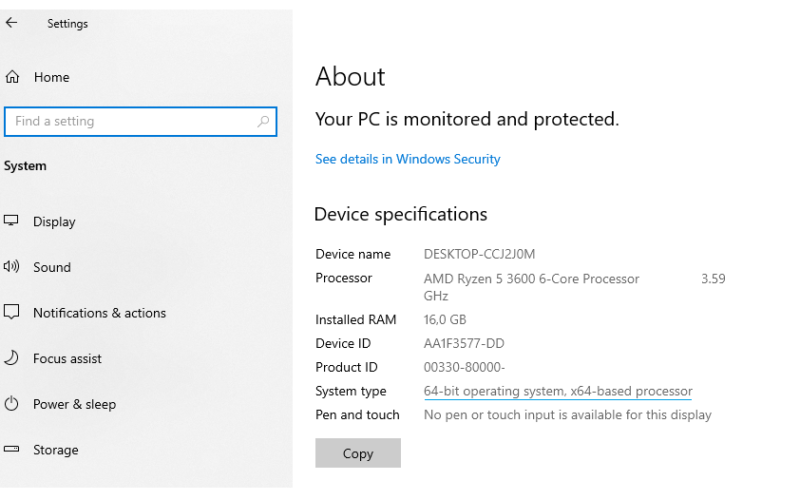
Task: Click the Focus assist moon icon
Action: tap(11, 358)
